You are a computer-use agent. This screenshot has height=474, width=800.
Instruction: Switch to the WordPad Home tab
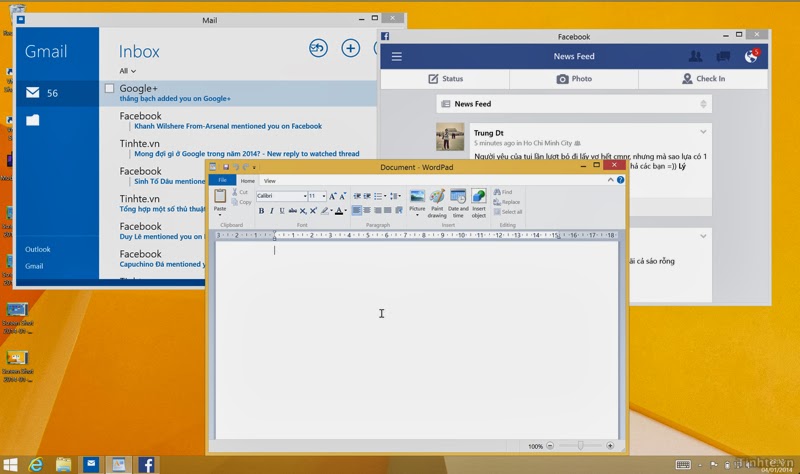[x=247, y=181]
